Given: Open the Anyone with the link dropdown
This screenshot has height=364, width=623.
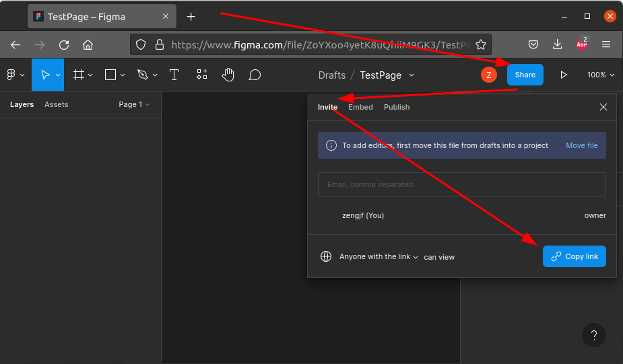Looking at the screenshot, I should coord(379,257).
